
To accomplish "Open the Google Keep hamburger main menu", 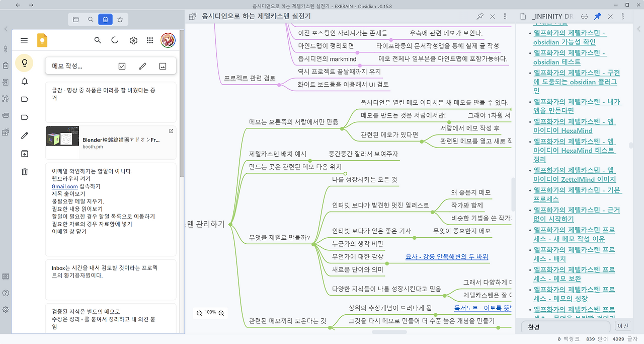I will tap(24, 40).
